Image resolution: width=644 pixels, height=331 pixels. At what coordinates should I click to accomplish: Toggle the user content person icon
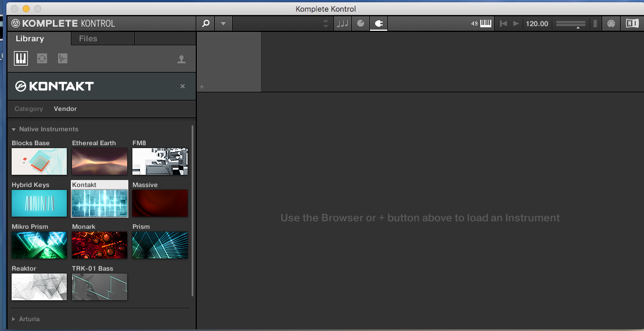pyautogui.click(x=181, y=59)
